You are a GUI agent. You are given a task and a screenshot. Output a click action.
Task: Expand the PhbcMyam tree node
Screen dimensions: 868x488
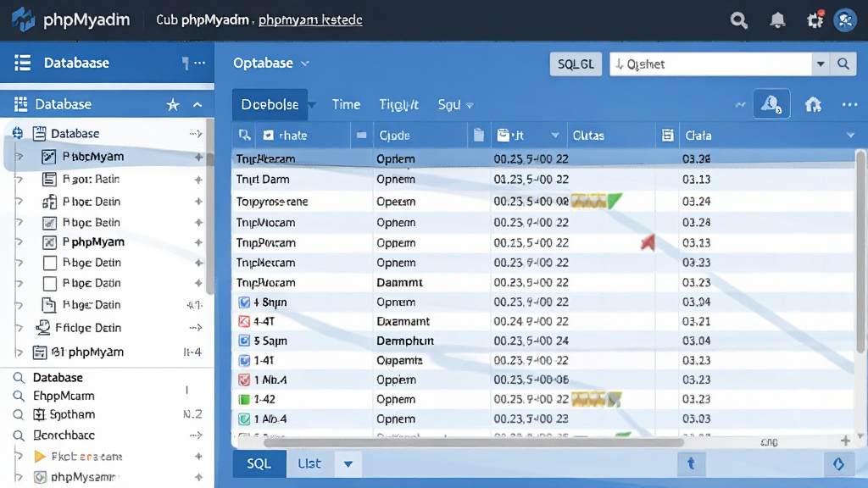point(19,157)
